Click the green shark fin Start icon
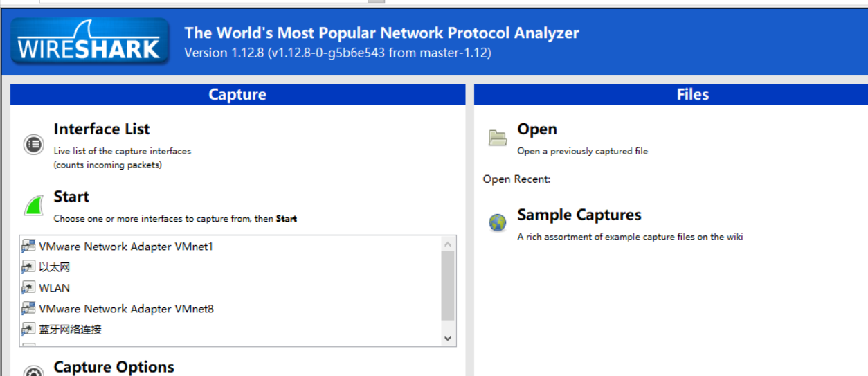 tap(33, 206)
